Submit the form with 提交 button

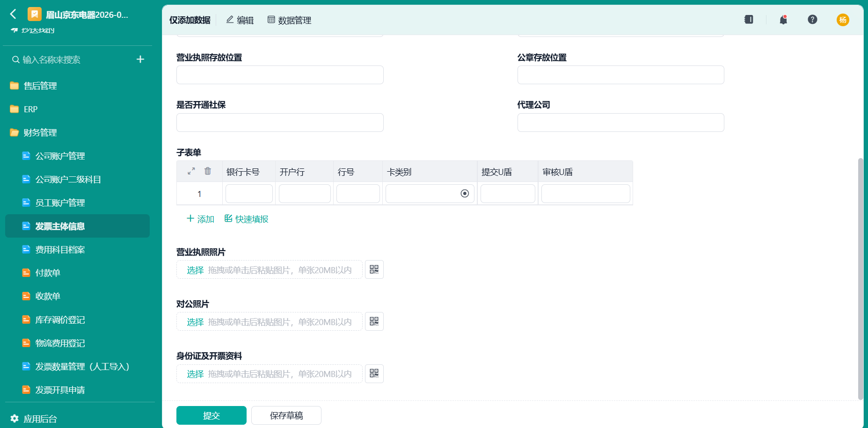(212, 415)
